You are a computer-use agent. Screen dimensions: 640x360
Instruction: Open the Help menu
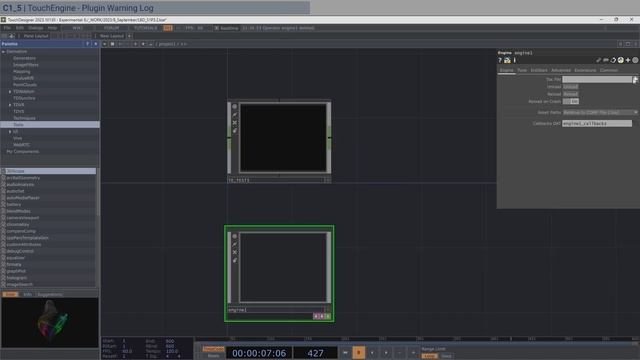52,28
